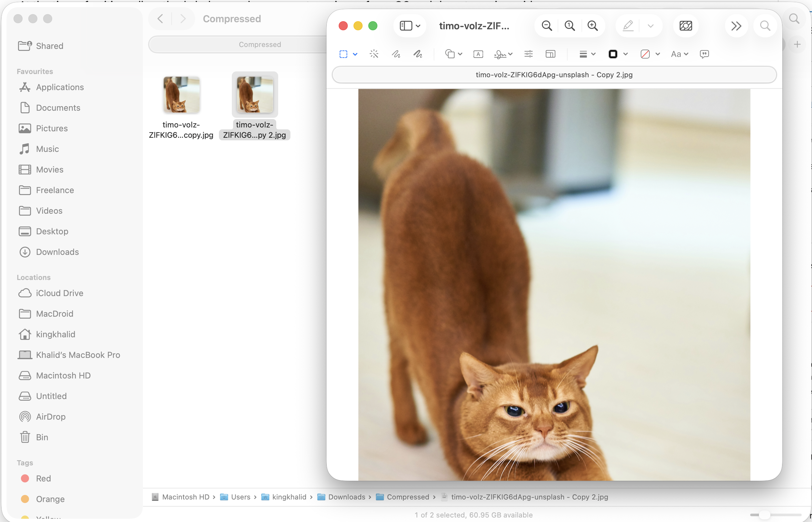The height and width of the screenshot is (522, 812).
Task: Zoom in on the cat image
Action: 593,26
